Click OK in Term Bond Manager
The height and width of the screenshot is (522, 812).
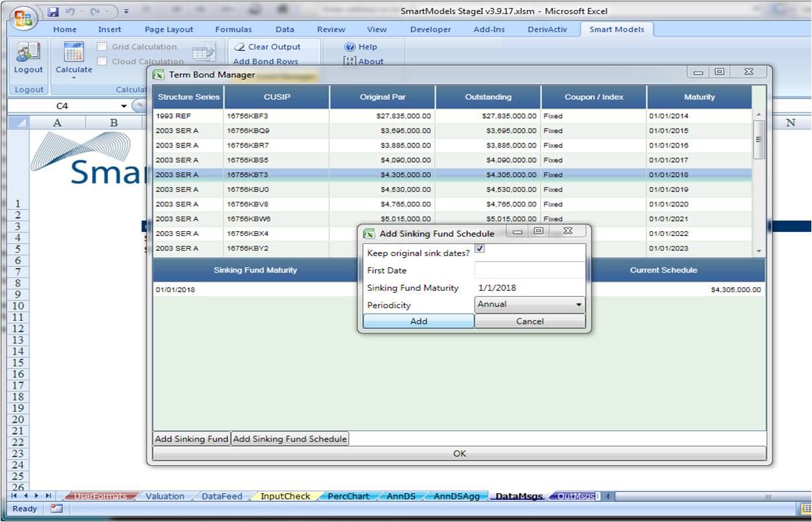[x=459, y=454]
